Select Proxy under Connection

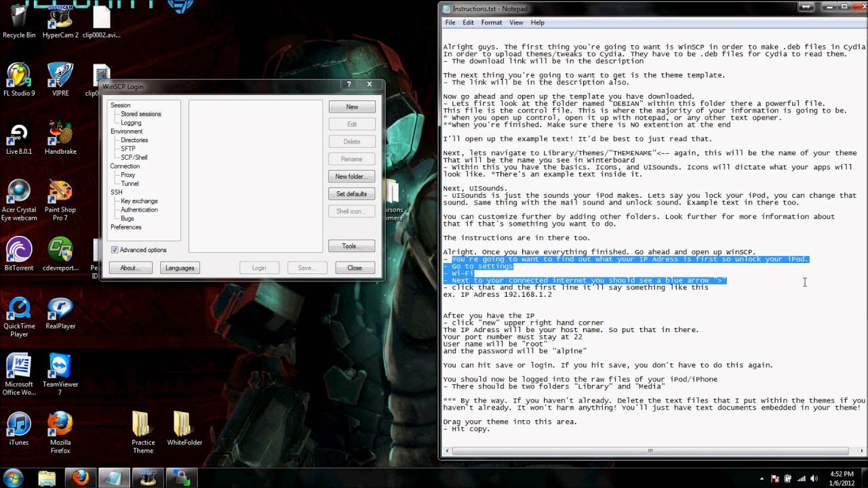pos(128,175)
